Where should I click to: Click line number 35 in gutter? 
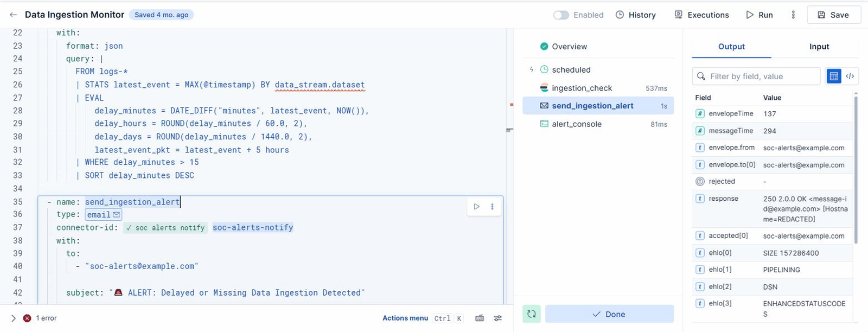pos(18,202)
